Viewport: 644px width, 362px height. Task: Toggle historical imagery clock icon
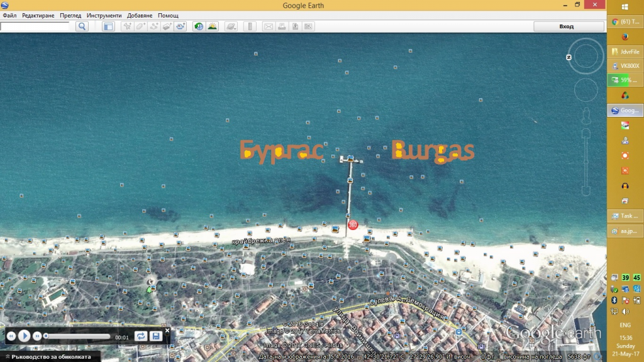click(x=199, y=26)
